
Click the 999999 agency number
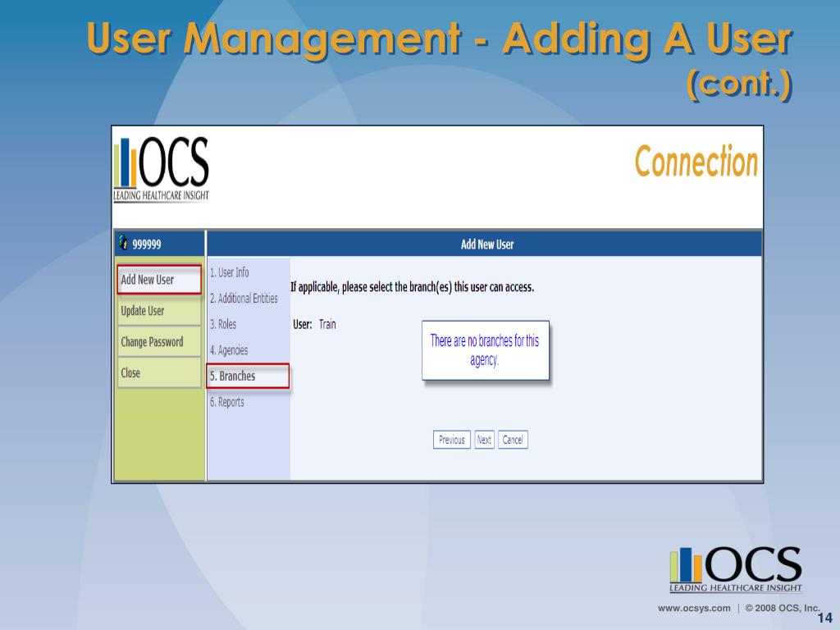coord(147,244)
